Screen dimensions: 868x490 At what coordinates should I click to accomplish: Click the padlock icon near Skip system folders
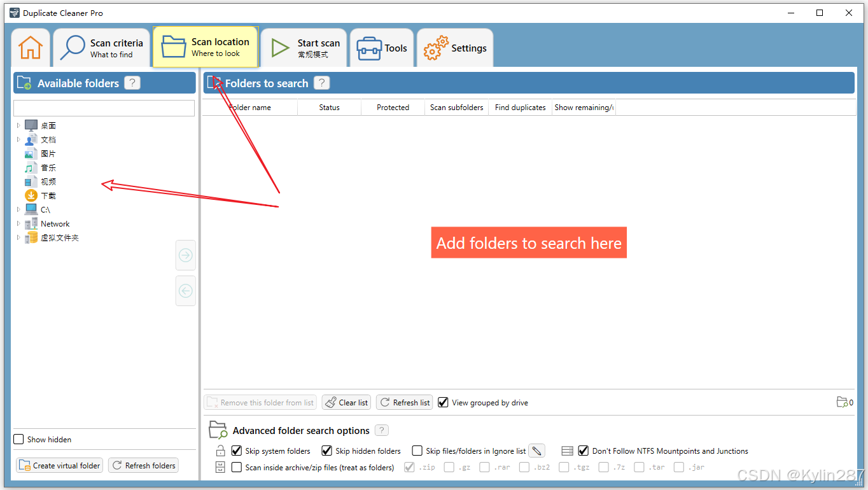[220, 451]
